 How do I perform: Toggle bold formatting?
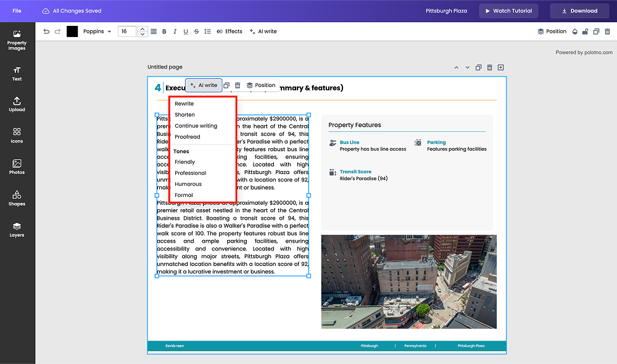pyautogui.click(x=164, y=31)
